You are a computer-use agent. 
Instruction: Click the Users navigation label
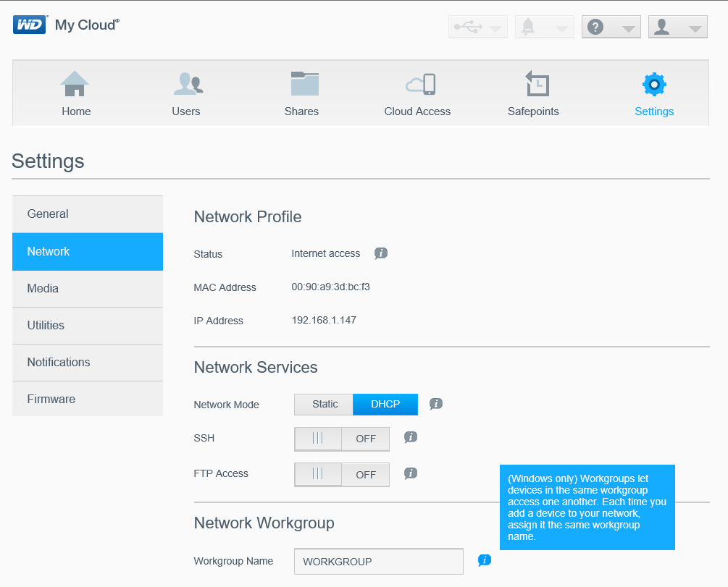click(185, 111)
